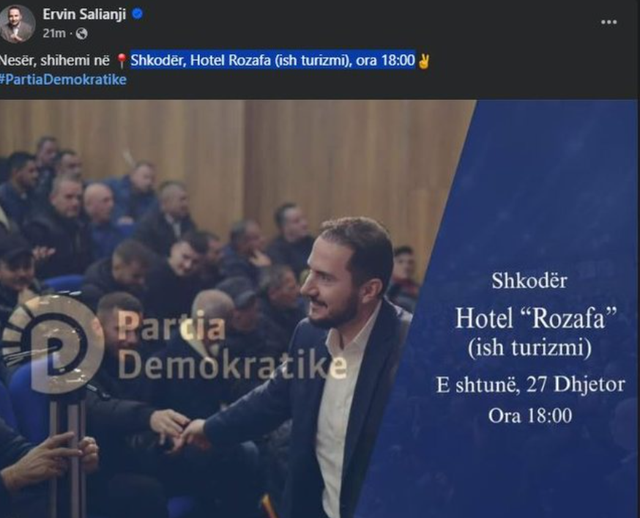Viewport: 640px width, 518px height.
Task: Open the three-dot post options menu
Action: pyautogui.click(x=609, y=22)
